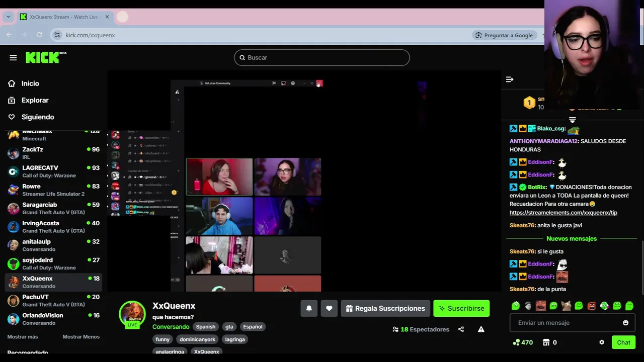
Task: Select the dominicanyork tag
Action: tap(197, 339)
